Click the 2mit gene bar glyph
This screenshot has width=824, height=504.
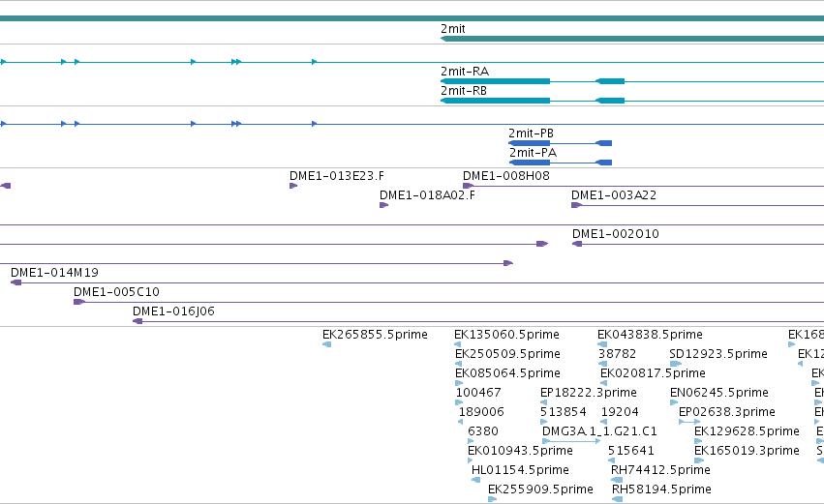[632, 39]
